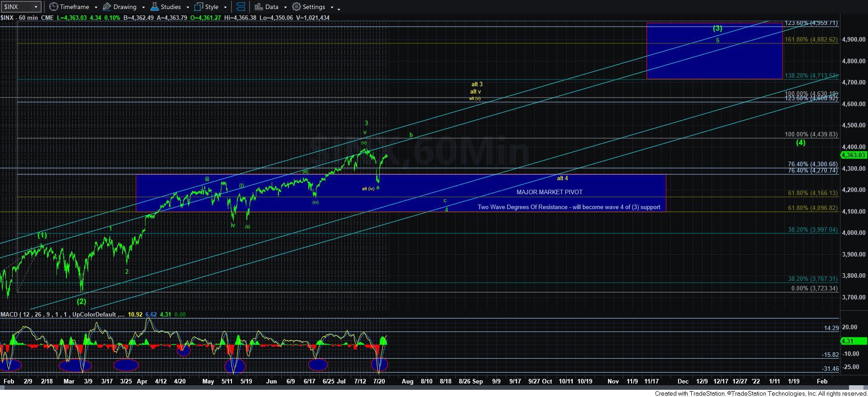Expand the Drawing dropdown arrow

point(143,7)
